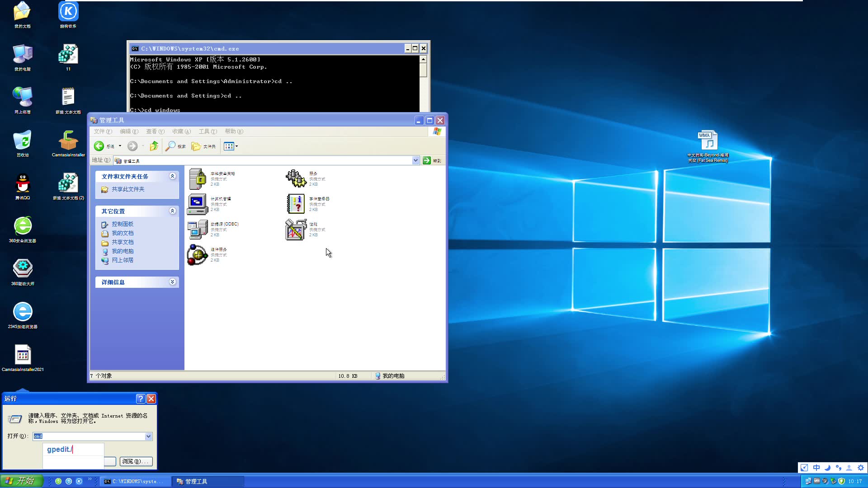
Task: Select the 性能 monitor icon
Action: click(x=296, y=229)
